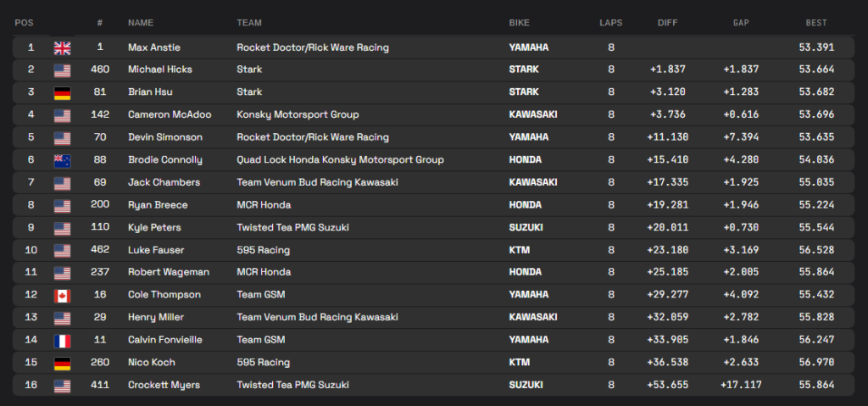Click the USA flag beside Jack Chambers
Screen dimensions: 868x406
coord(62,183)
